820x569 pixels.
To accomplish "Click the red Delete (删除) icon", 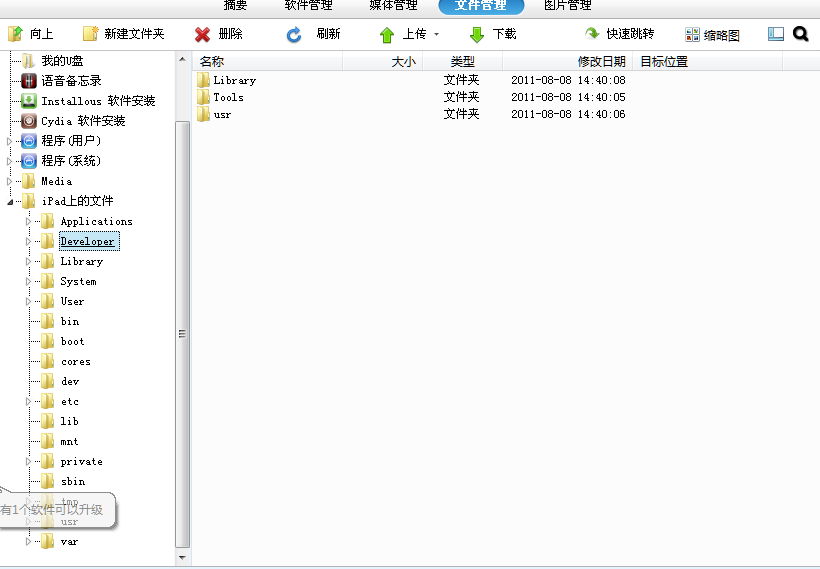I will (203, 34).
